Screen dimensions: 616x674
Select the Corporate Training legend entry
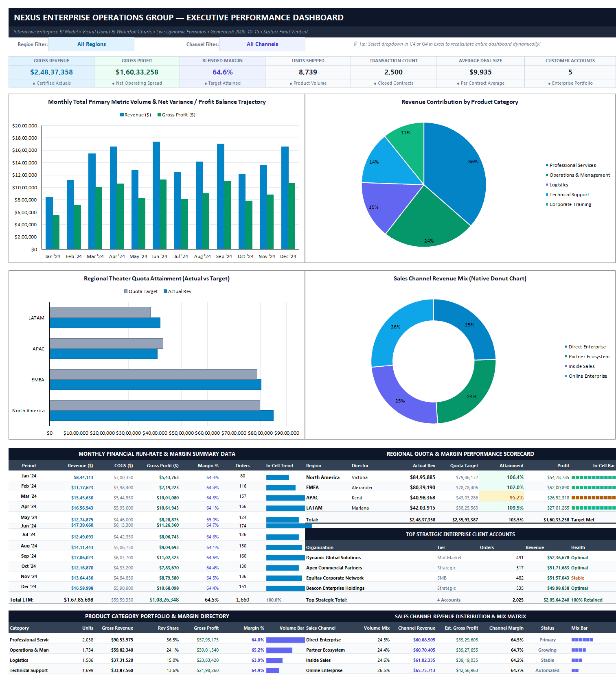point(568,204)
